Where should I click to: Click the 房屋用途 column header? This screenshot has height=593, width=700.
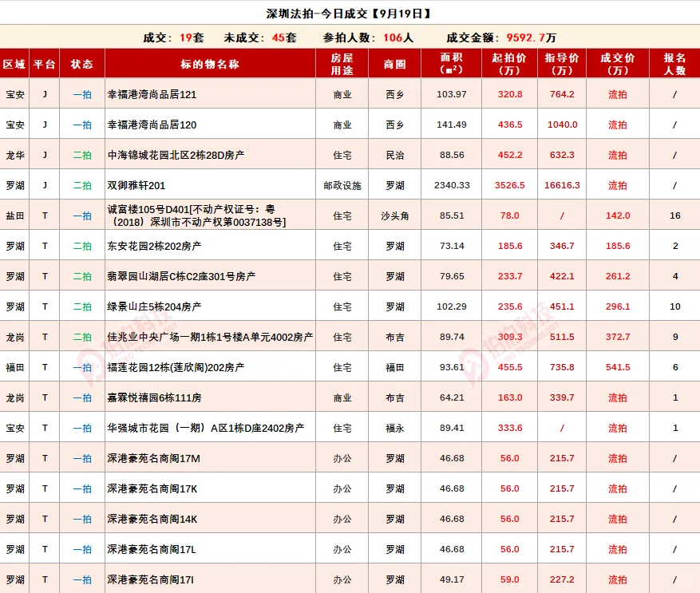click(x=342, y=64)
